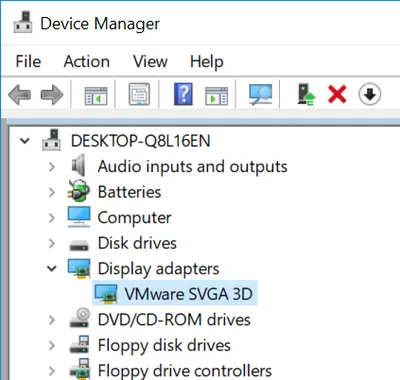Expand the DVD/CD-ROM drives category

52,320
